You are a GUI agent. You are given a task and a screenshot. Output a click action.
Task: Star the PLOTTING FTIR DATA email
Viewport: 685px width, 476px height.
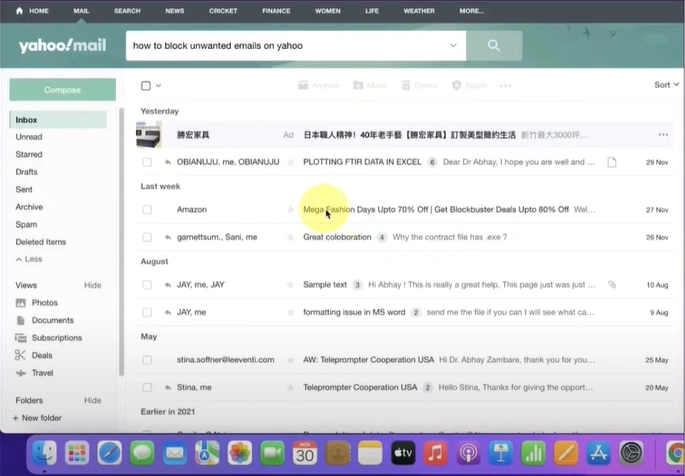click(x=291, y=162)
